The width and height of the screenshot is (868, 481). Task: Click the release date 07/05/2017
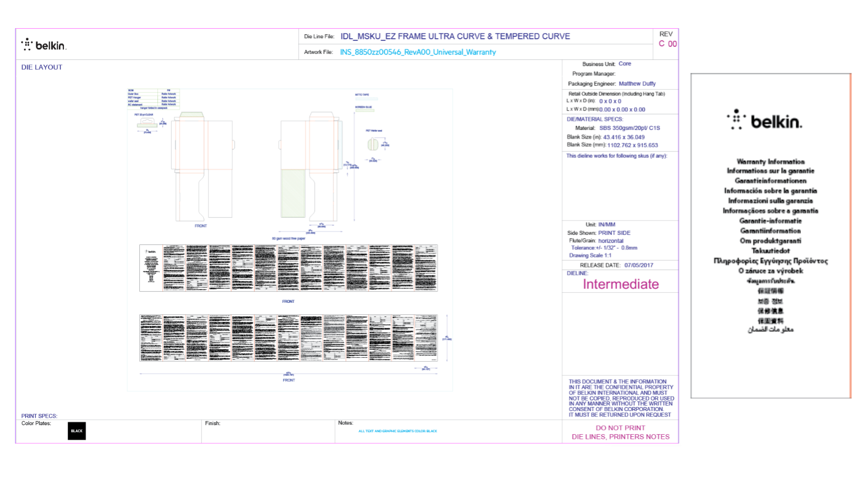(x=639, y=265)
